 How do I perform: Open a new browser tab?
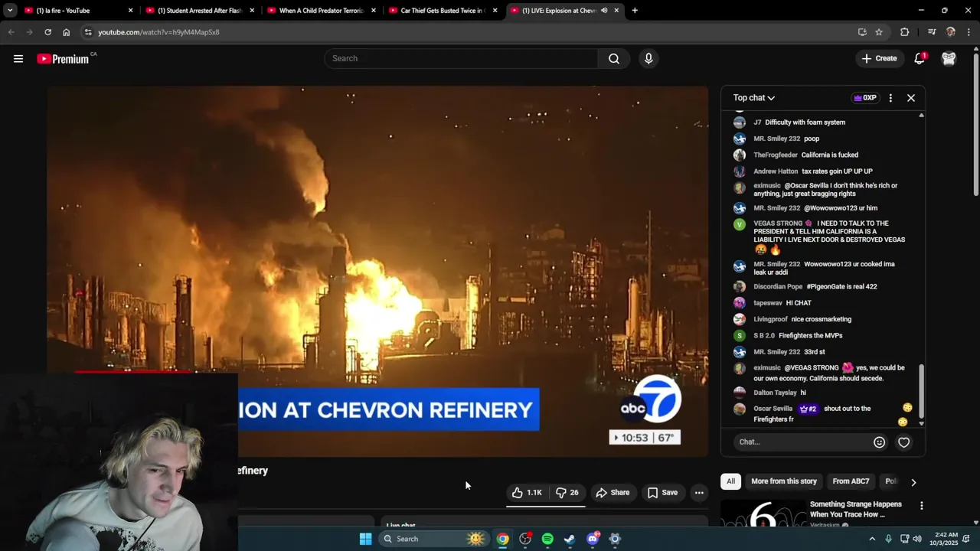(x=635, y=11)
